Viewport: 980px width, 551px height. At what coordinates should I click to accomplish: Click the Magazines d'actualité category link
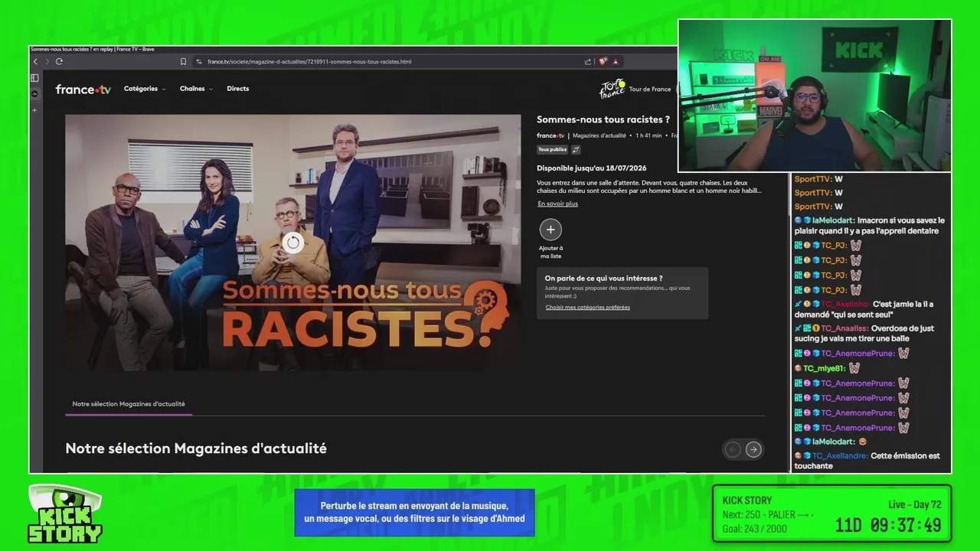point(599,135)
